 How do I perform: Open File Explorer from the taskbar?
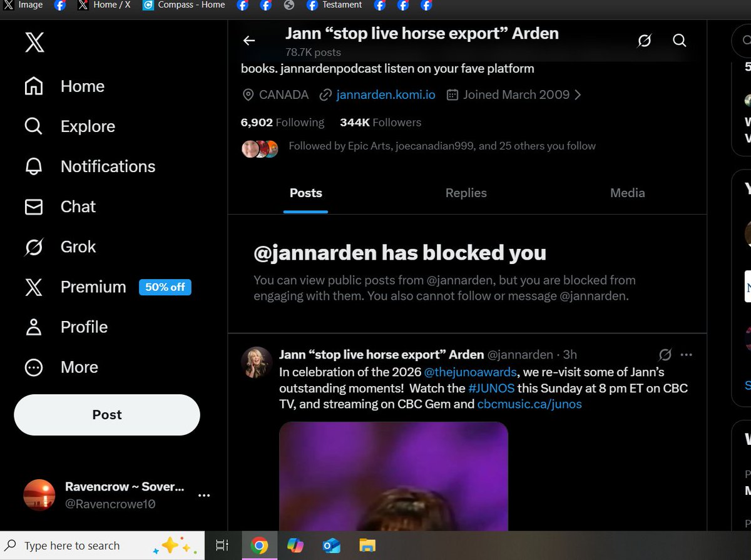pyautogui.click(x=367, y=546)
